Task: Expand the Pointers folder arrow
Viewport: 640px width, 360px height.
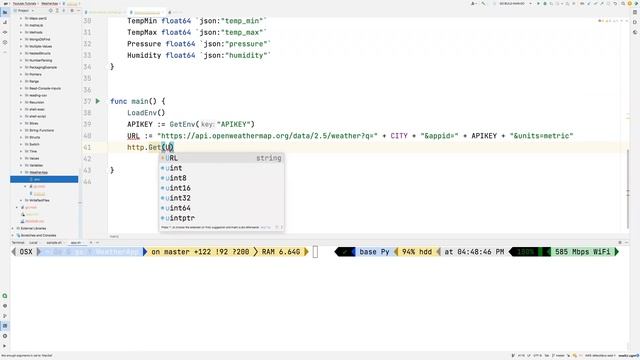Action: (x=21, y=74)
